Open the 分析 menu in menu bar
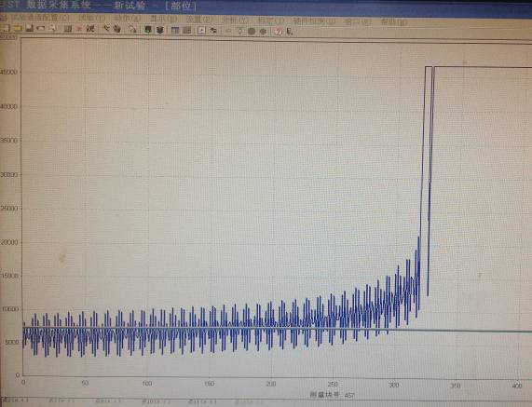This screenshot has width=532, height=407. [x=234, y=20]
